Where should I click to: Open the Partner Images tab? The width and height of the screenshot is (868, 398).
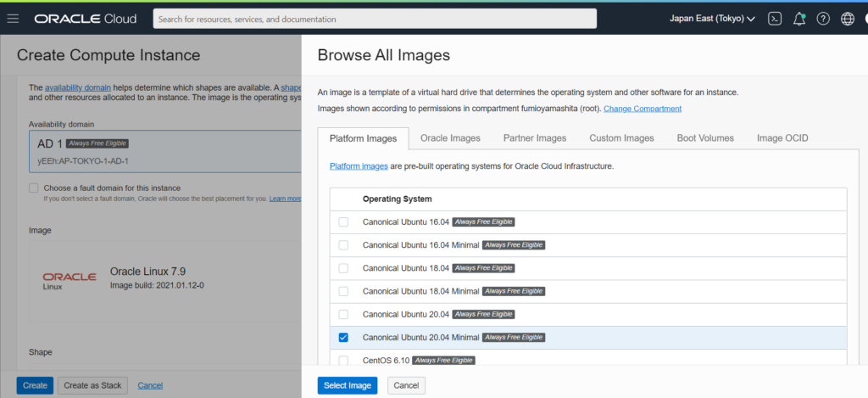[534, 138]
